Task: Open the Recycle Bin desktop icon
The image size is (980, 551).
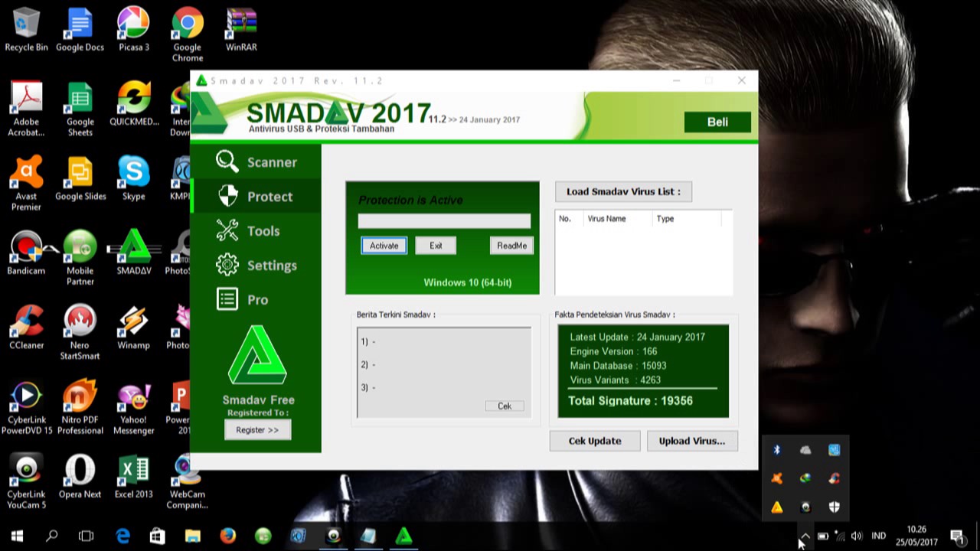Action: pyautogui.click(x=26, y=30)
